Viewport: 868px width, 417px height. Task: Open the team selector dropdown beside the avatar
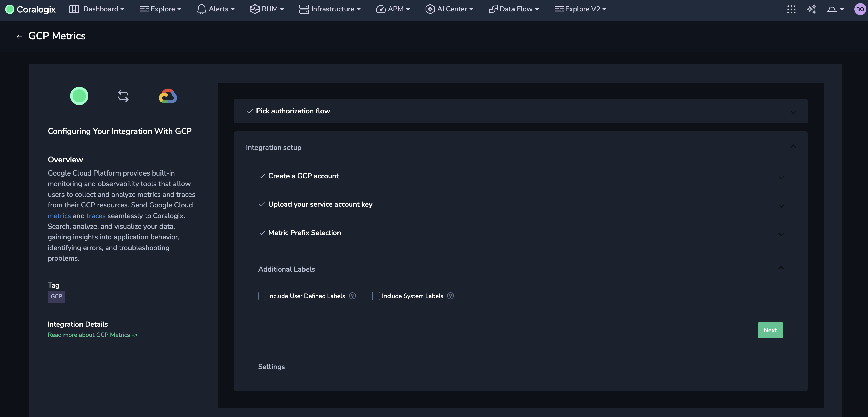click(835, 9)
